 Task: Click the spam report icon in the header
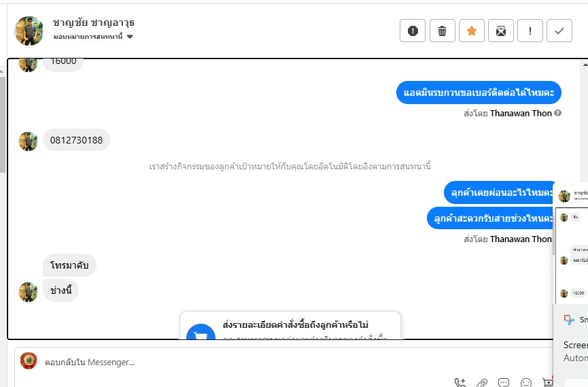point(413,31)
